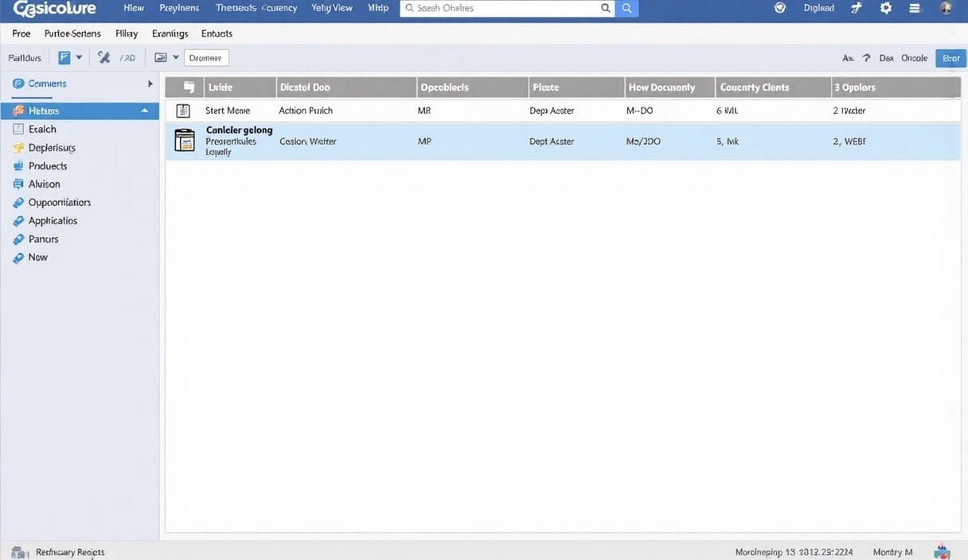968x560 pixels.
Task: Click the Action Purich cell
Action: pyautogui.click(x=306, y=111)
